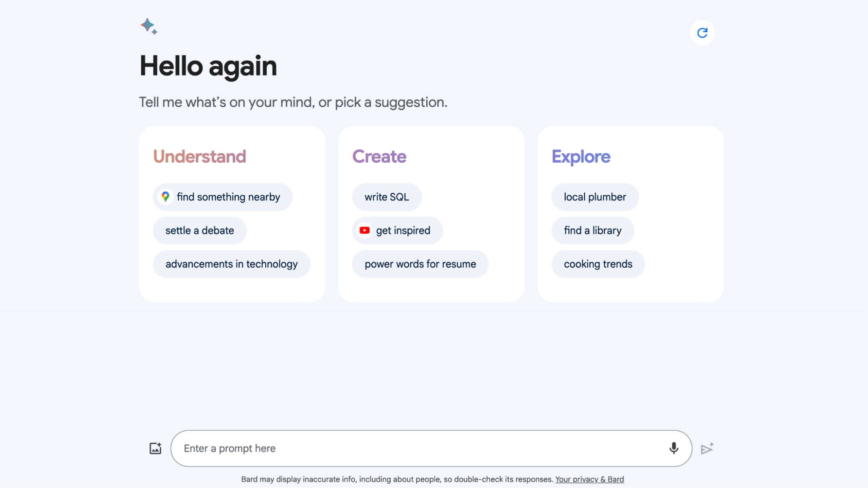Click the Google Maps pin icon
The height and width of the screenshot is (488, 868).
[165, 197]
